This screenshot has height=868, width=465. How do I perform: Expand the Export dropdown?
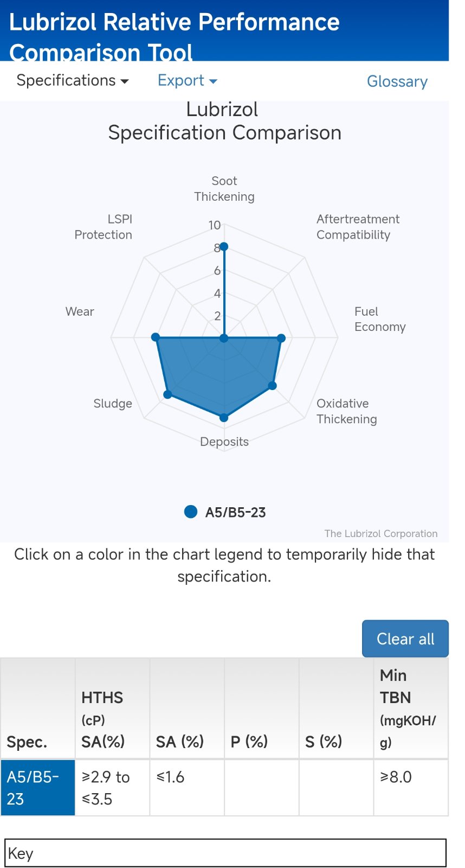[x=187, y=80]
